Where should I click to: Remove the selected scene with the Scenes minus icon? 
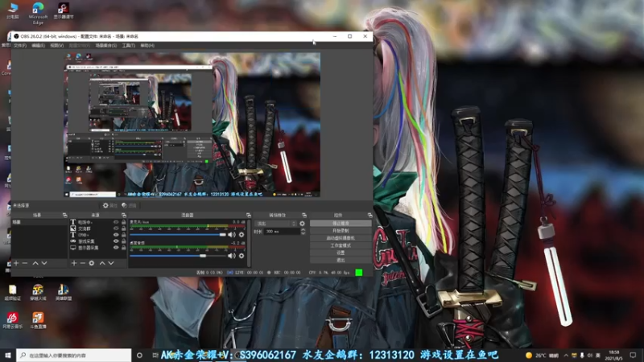[x=25, y=263]
